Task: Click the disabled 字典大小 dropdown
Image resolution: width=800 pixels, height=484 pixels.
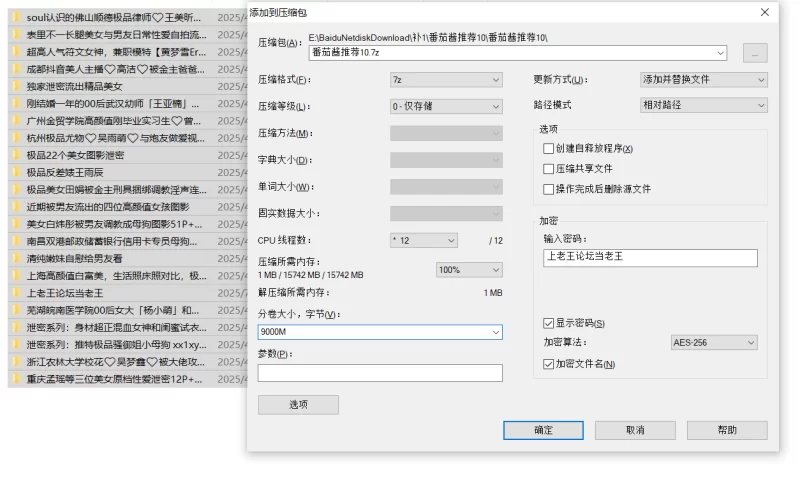Action: point(446,160)
